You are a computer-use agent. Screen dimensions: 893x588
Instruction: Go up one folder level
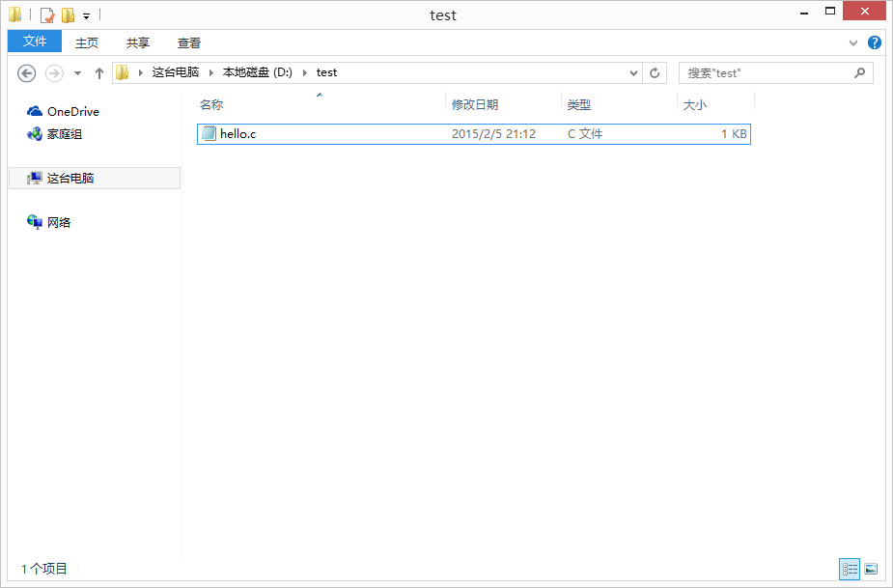pyautogui.click(x=99, y=73)
